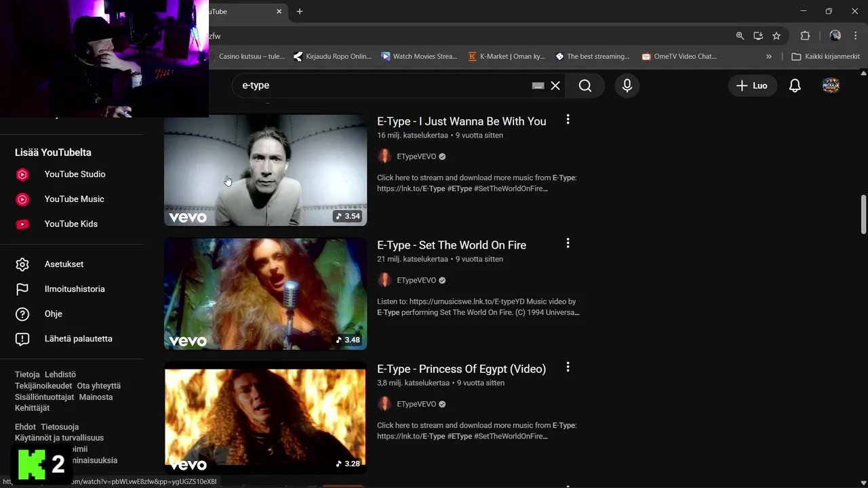The width and height of the screenshot is (868, 488).
Task: Open YouTube Kids from sidebar
Action: (x=72, y=224)
